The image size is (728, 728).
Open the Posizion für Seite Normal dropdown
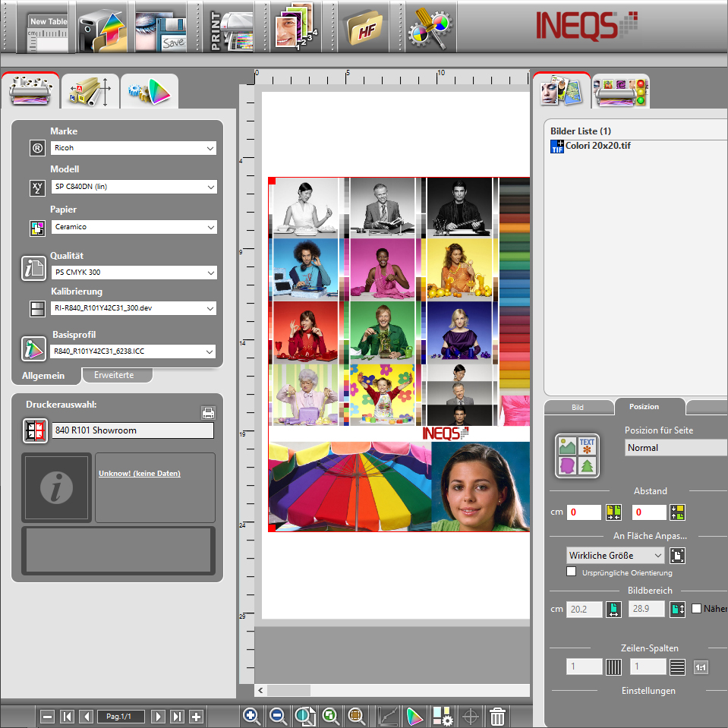[x=676, y=448]
